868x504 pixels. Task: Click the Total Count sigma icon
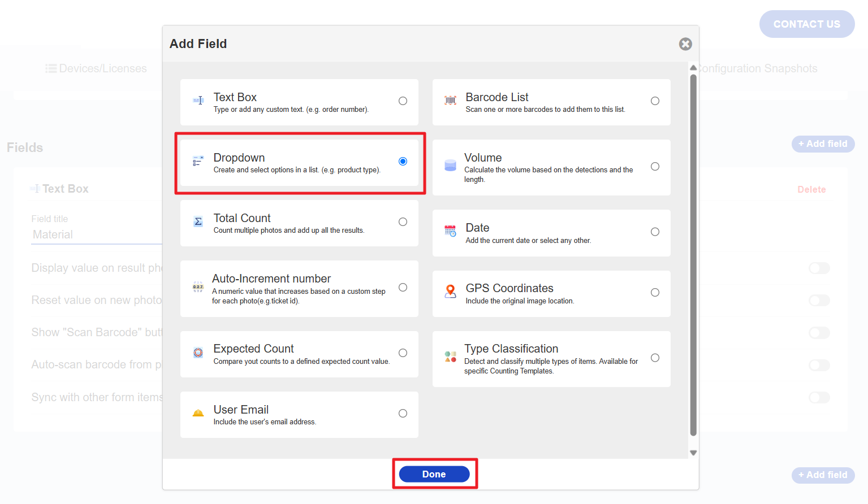(x=198, y=221)
